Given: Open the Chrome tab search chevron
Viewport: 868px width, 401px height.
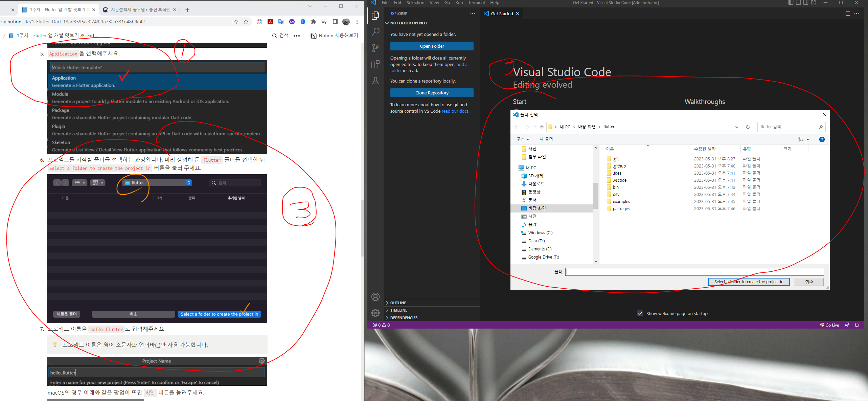Looking at the screenshot, I should [310, 6].
